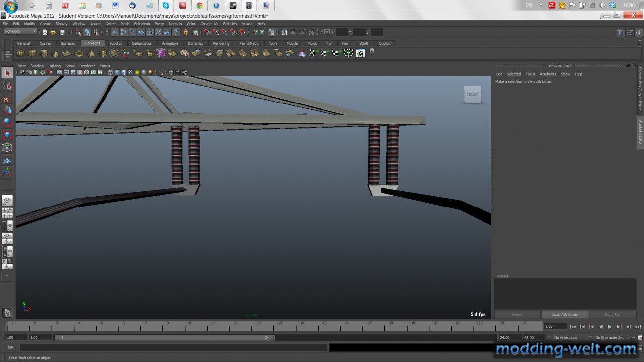Screen dimensions: 644x362
Task: Activate the Lasso Select tool
Action: point(7,86)
